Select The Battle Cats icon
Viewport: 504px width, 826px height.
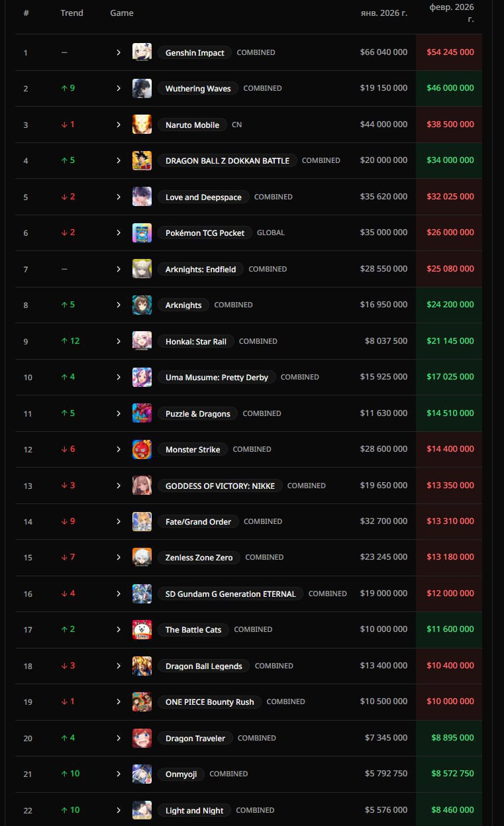142,629
